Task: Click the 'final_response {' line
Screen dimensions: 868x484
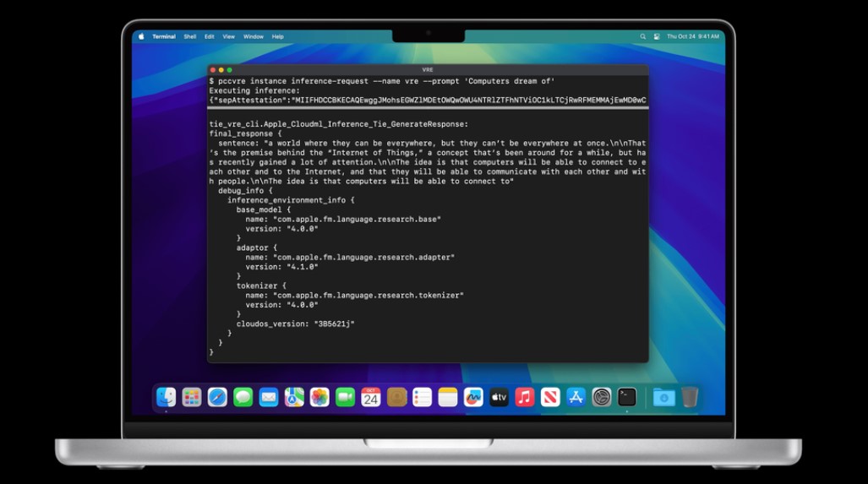Action: pos(245,133)
